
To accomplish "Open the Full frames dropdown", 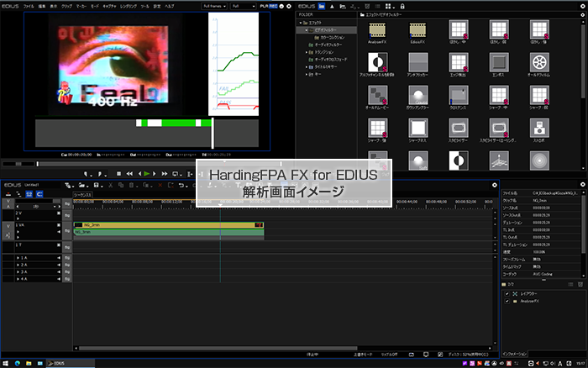I will tap(214, 7).
